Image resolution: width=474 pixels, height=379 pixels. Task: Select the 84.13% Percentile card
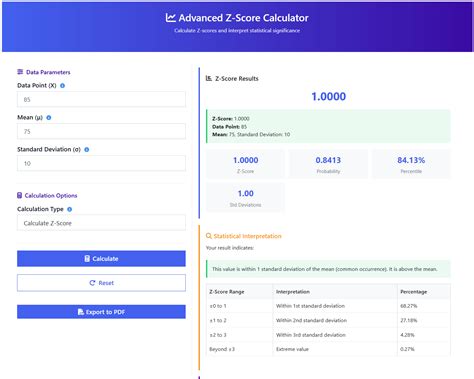click(411, 164)
